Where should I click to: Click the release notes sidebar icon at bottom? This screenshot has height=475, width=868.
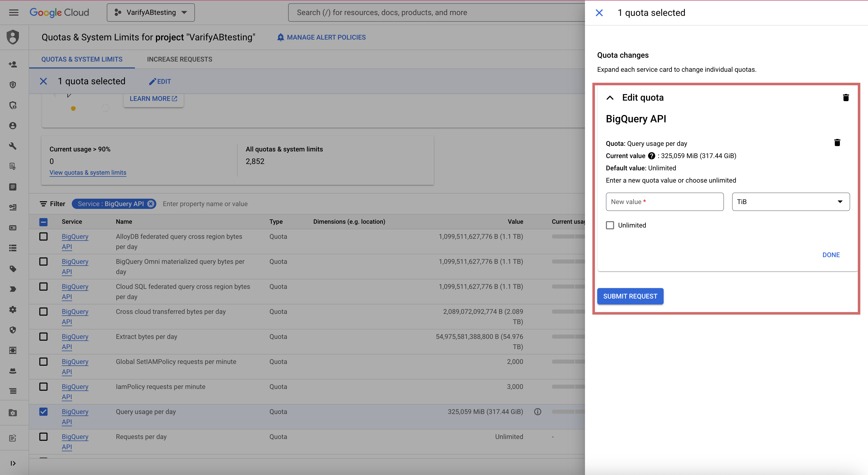coord(13,438)
